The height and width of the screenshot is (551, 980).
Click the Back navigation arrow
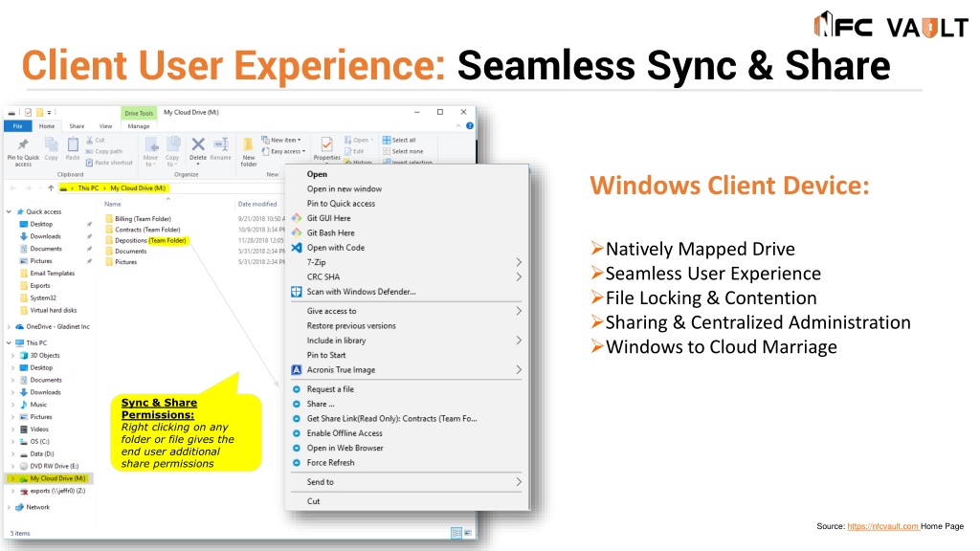[13, 188]
